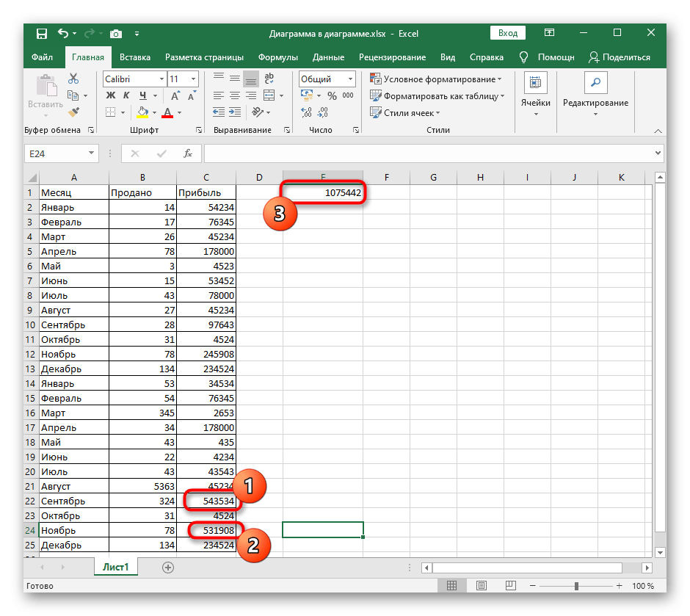Open Условное форматирование menu
Image resolution: width=690 pixels, height=616 pixels.
tap(435, 79)
